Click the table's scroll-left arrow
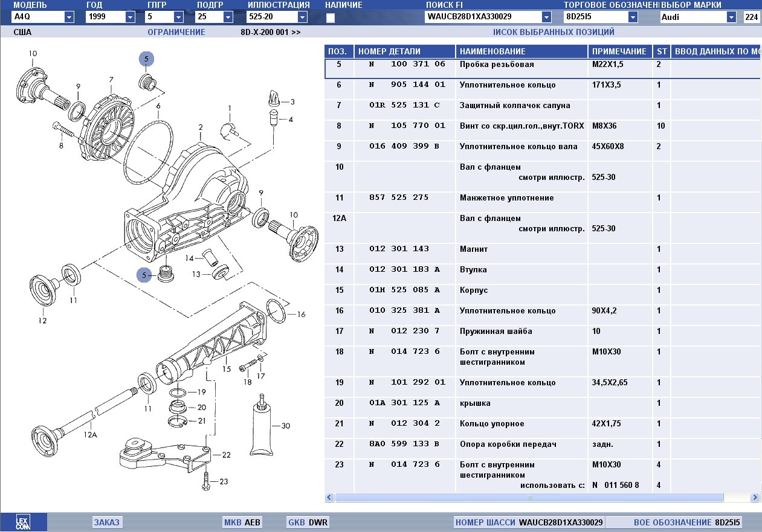This screenshot has height=532, width=762. click(x=329, y=498)
